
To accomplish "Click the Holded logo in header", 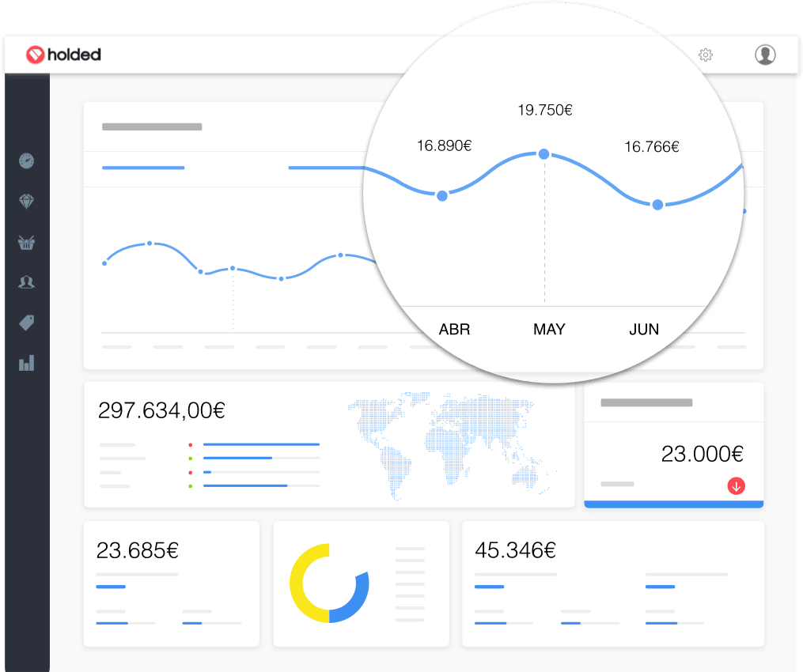I will click(63, 55).
